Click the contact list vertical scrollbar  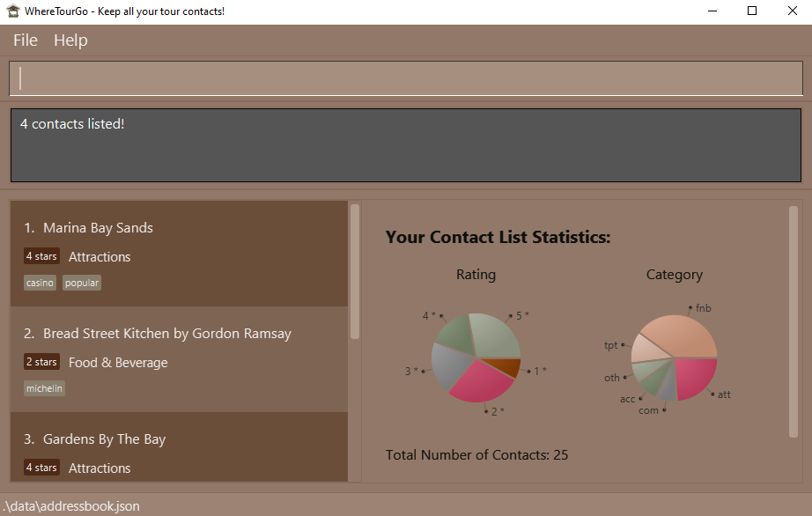coord(355,271)
